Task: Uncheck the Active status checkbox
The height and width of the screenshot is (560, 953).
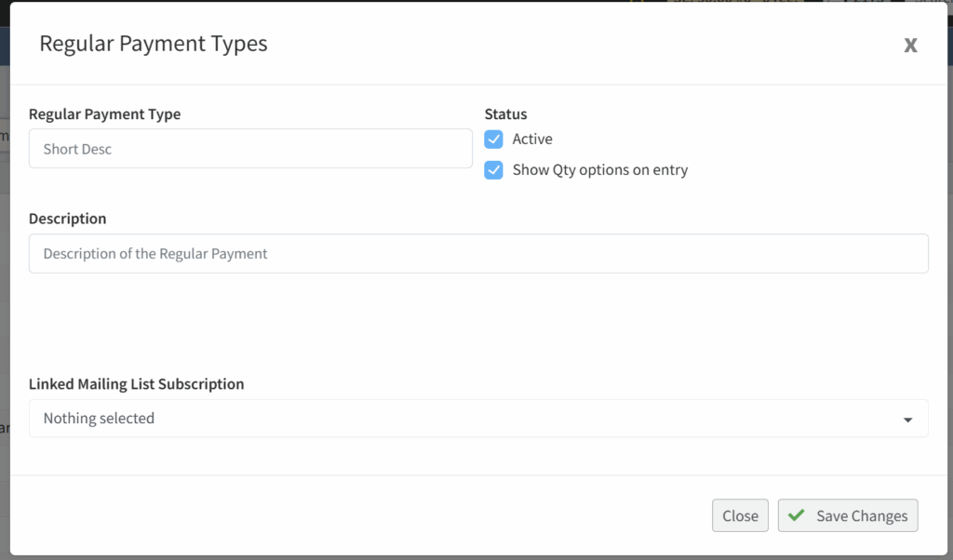Action: click(x=493, y=140)
